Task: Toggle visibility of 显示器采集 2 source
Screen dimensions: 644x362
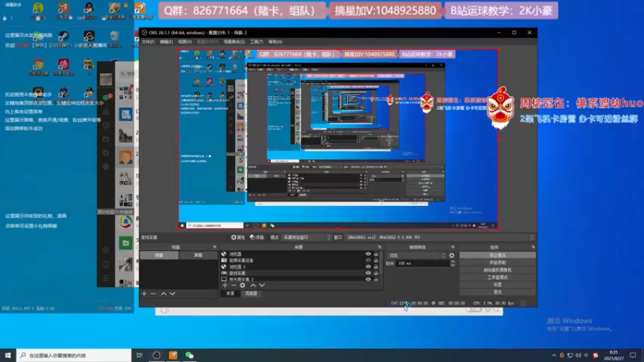Action: click(368, 279)
